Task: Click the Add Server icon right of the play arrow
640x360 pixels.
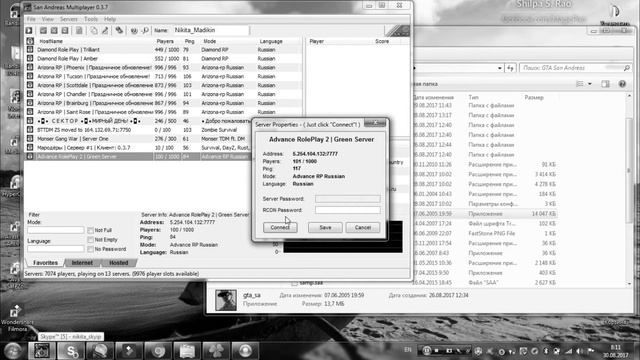Action: coord(43,31)
